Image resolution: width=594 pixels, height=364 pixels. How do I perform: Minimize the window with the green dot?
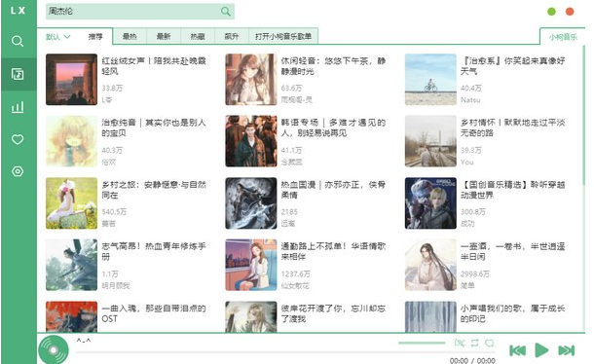(551, 12)
